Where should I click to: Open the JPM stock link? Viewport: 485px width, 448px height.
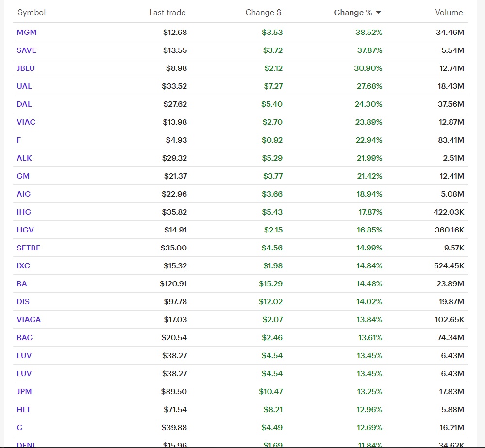(x=24, y=391)
